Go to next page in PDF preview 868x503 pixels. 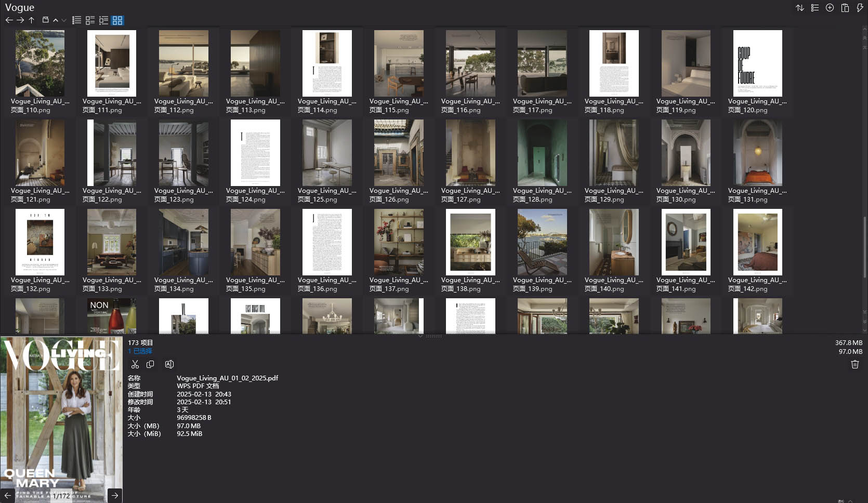(x=115, y=495)
